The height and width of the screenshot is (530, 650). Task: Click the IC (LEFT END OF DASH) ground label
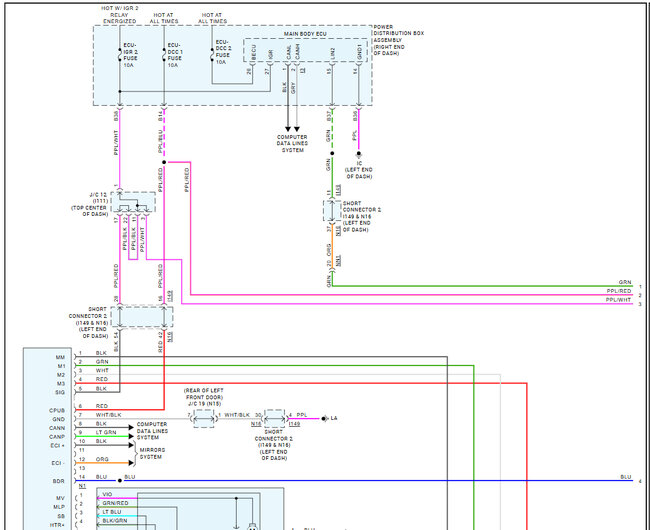point(359,170)
